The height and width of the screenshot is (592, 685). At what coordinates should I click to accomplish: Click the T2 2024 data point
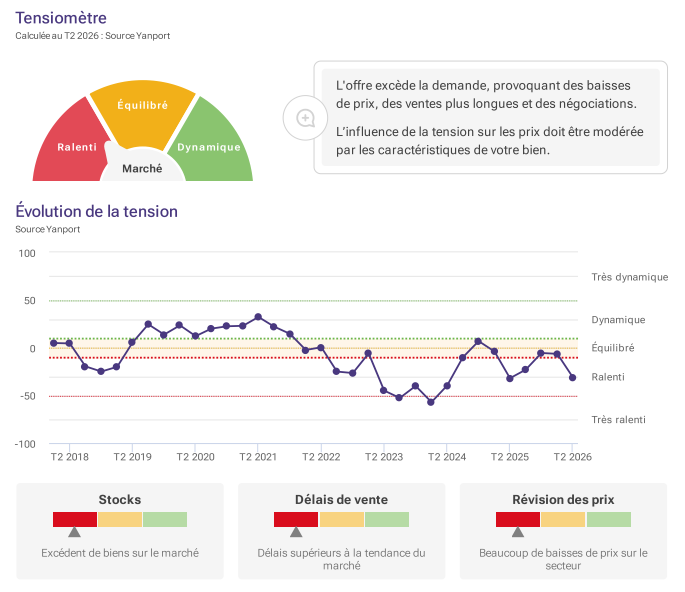pos(447,386)
